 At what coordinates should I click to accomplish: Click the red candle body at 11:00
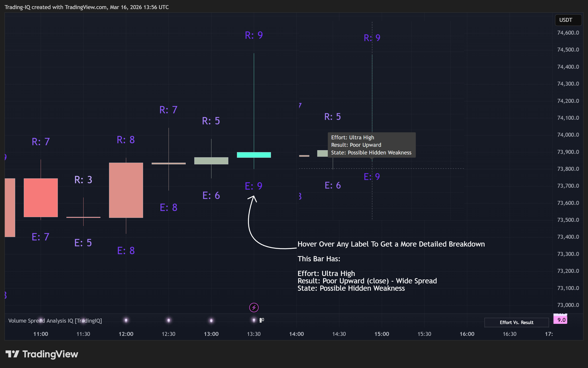(x=41, y=197)
